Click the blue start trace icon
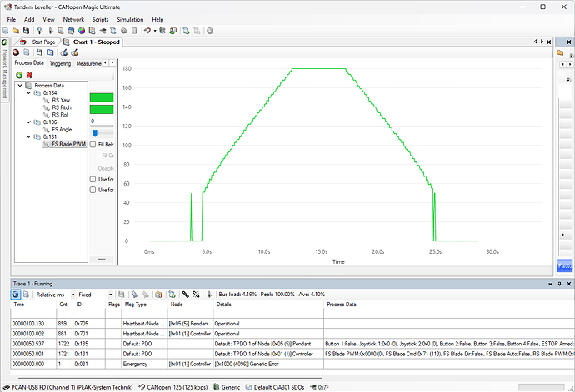 (x=16, y=295)
